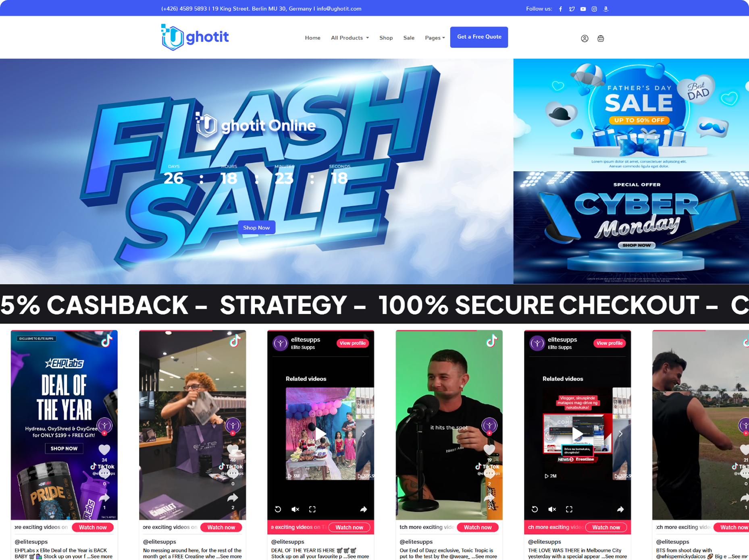Expand the Pages dropdown menu
This screenshot has height=560, width=749.
point(435,38)
